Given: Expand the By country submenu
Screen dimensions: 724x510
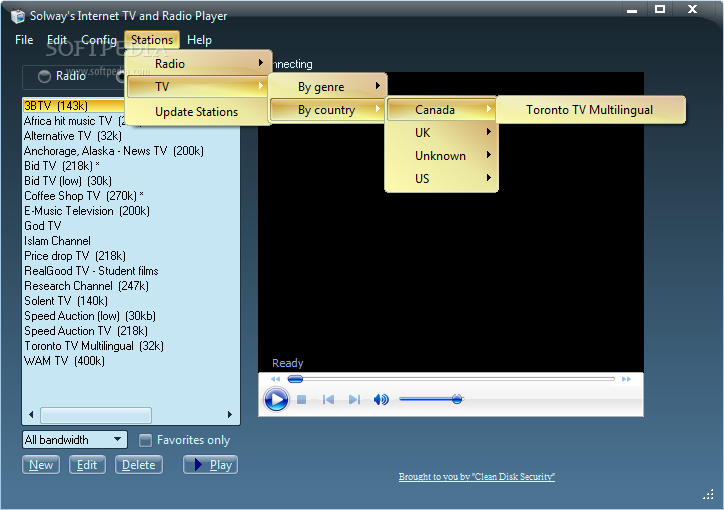Looking at the screenshot, I should click(327, 110).
